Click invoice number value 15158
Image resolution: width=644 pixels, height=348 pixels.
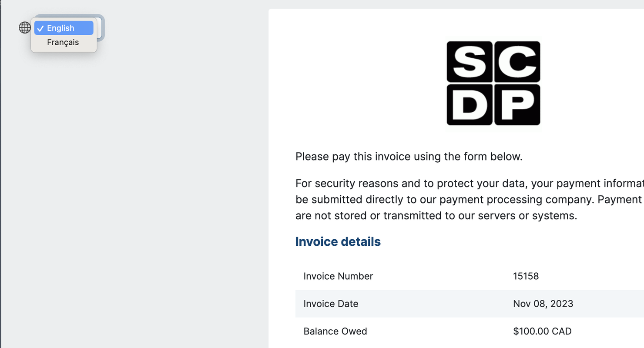pyautogui.click(x=526, y=276)
